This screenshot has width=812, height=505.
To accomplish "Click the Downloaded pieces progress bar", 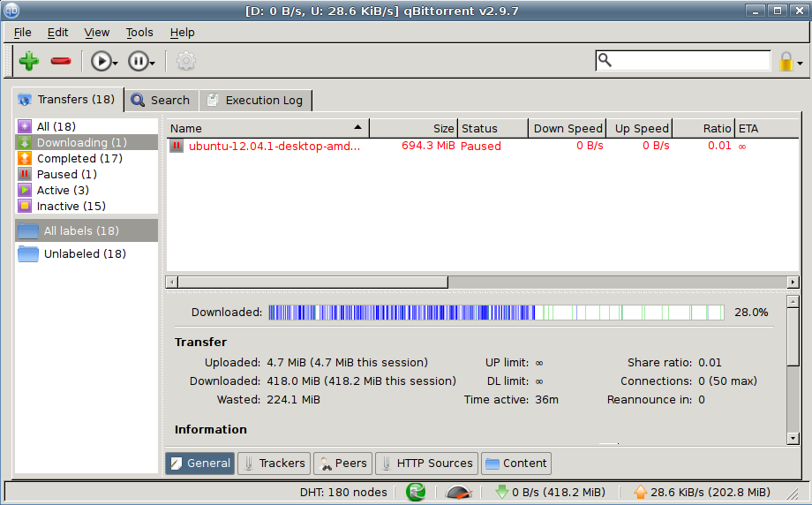I will (496, 313).
